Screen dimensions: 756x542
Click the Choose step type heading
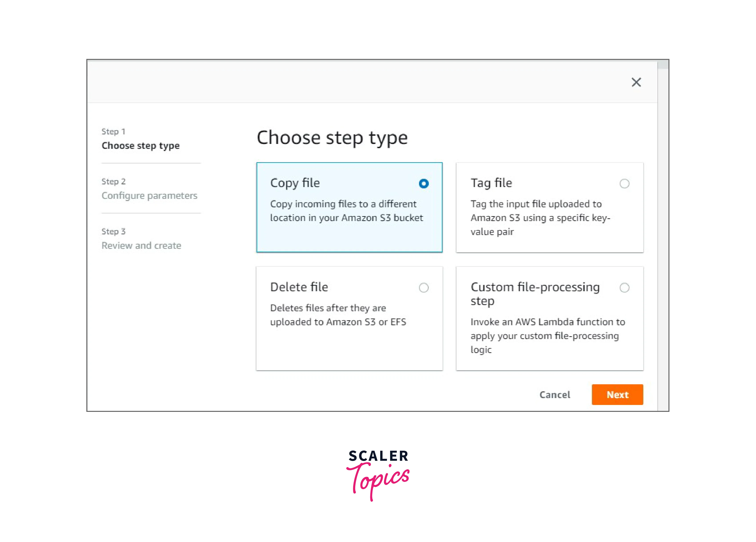[x=332, y=137]
